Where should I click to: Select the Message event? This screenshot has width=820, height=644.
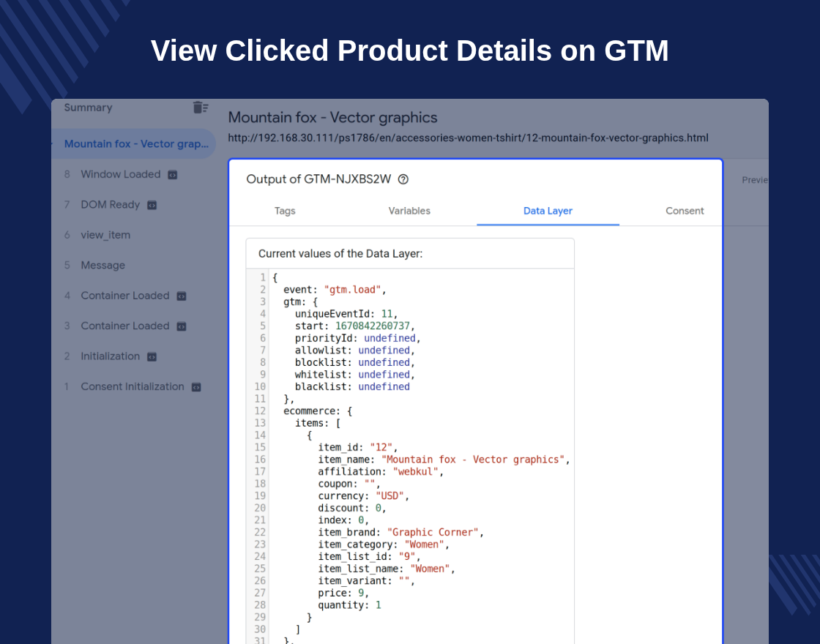[103, 266]
